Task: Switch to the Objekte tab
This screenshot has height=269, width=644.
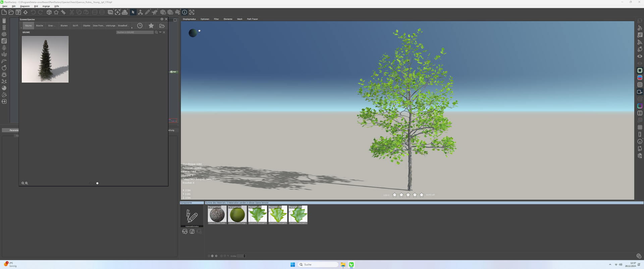Action: click(87, 26)
